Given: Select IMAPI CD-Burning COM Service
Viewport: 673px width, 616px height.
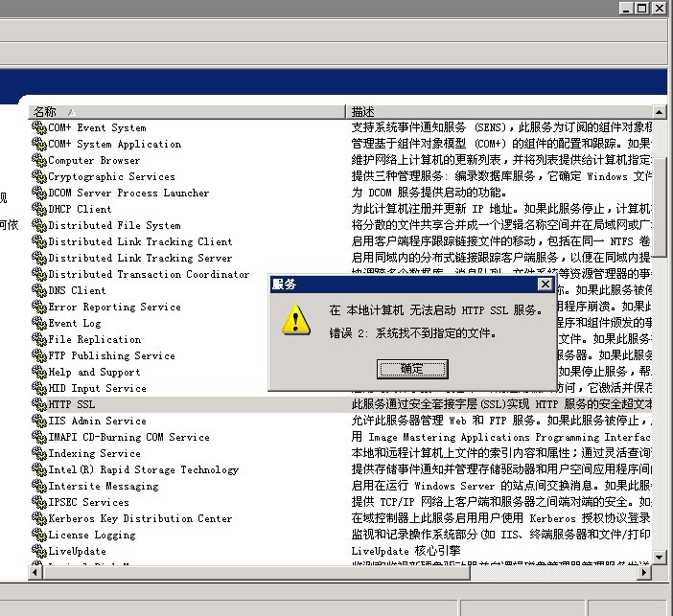Looking at the screenshot, I should coord(128,437).
